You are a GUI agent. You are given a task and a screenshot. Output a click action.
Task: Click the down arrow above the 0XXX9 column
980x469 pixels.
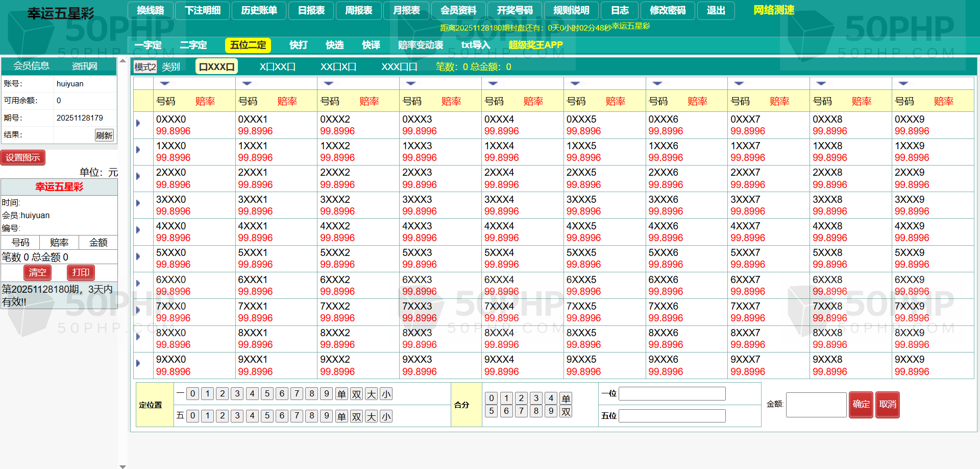pyautogui.click(x=903, y=83)
